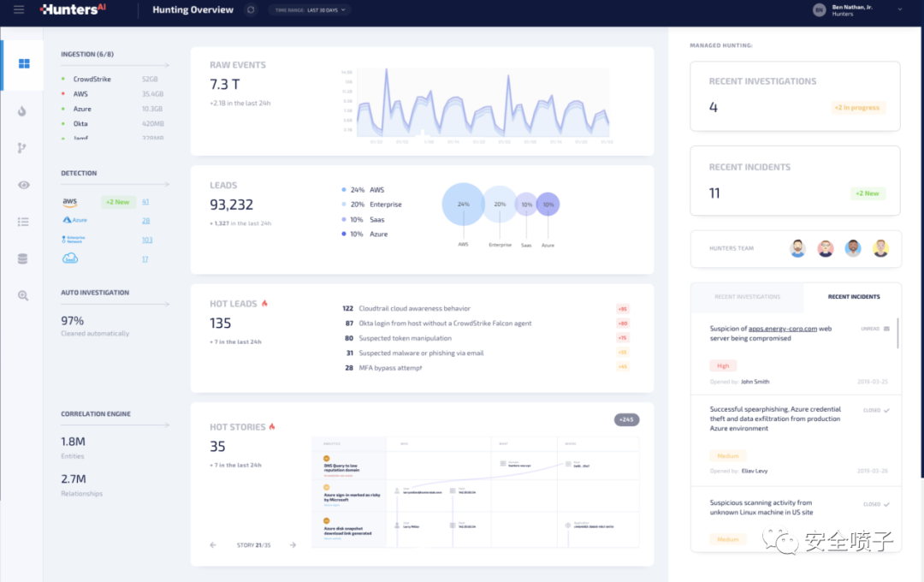
Task: Open the magnifier search icon in sidebar
Action: (x=23, y=295)
